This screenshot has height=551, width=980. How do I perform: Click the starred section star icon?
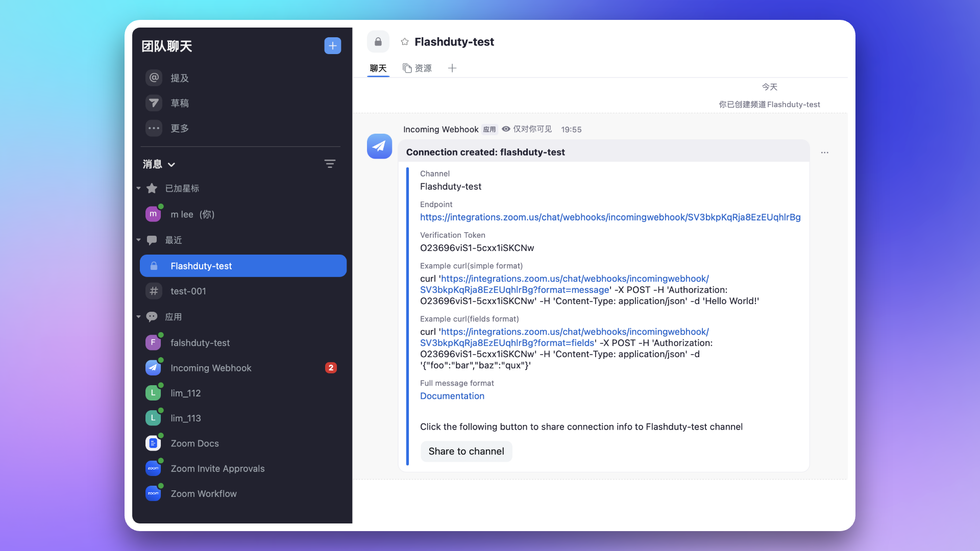click(152, 188)
